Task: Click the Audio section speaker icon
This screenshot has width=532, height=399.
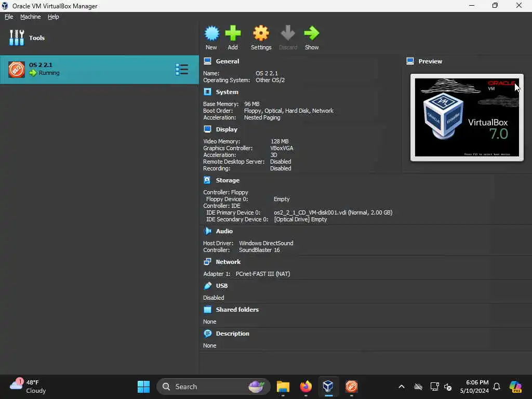Action: [207, 231]
